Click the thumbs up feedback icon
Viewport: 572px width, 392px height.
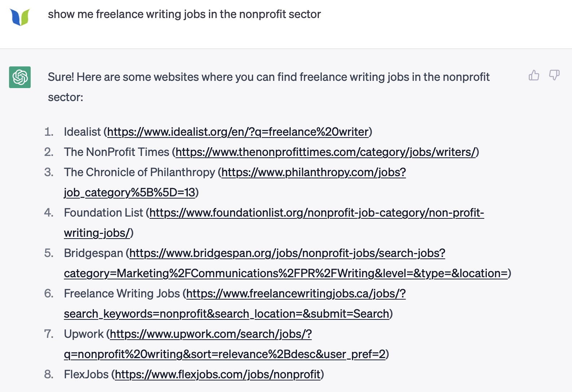(x=534, y=75)
